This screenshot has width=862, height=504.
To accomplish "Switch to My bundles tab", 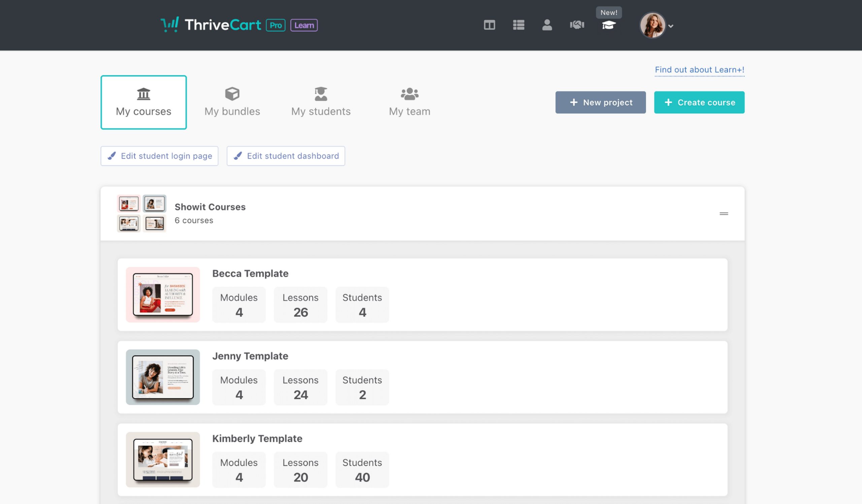I will (232, 102).
